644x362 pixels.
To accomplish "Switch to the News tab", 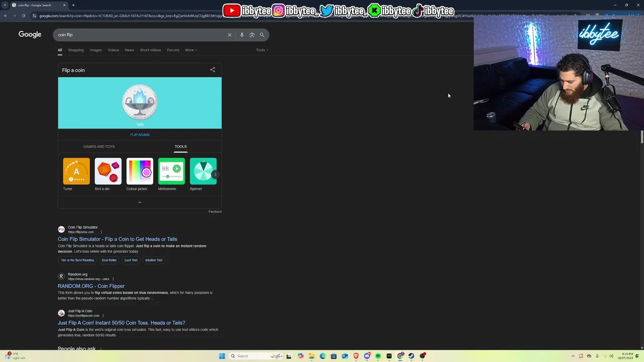I will coord(129,50).
